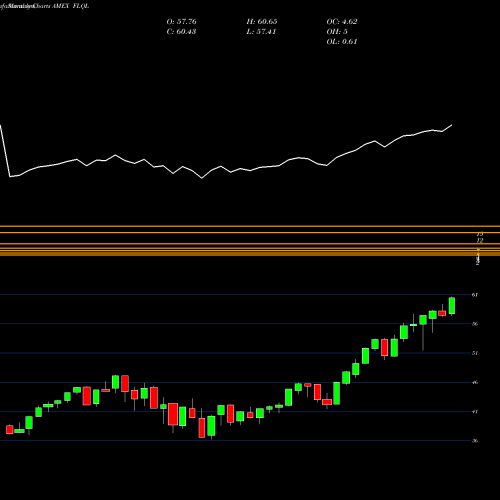Screen dimensions: 500x500
Task: Click the close price value C: 60.43
Action: pyautogui.click(x=181, y=32)
